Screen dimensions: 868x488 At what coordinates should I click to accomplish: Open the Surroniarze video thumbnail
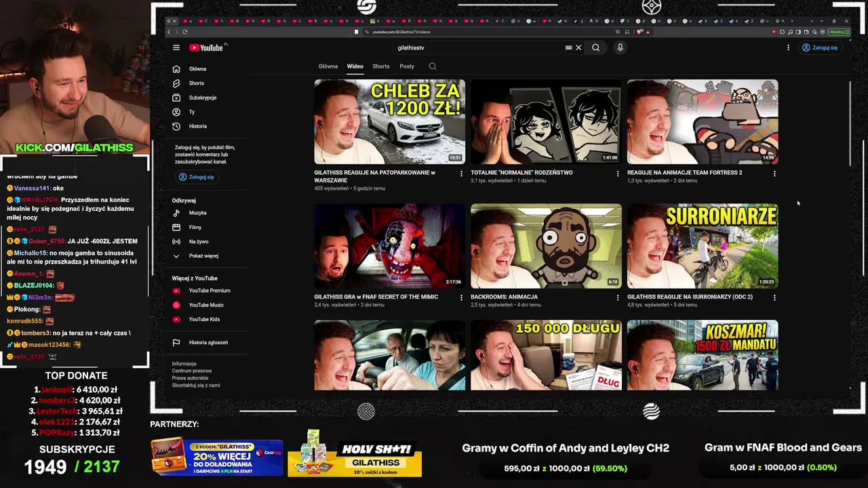(x=703, y=246)
